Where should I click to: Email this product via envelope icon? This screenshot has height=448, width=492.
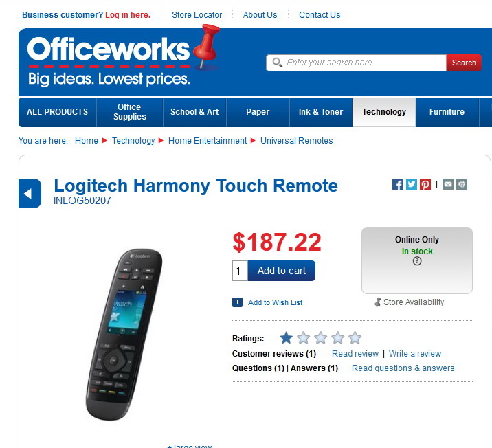(448, 184)
